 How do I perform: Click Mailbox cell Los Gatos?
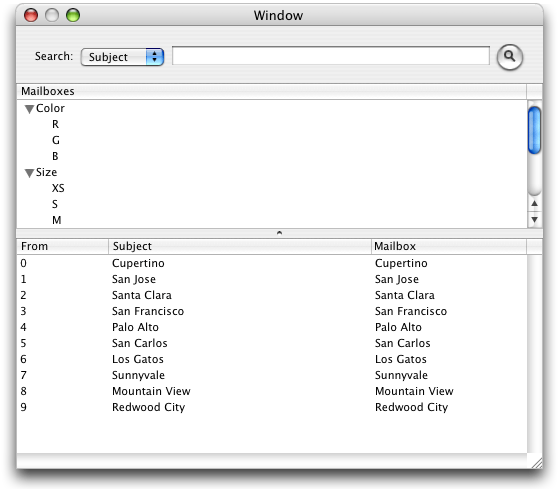tap(401, 359)
